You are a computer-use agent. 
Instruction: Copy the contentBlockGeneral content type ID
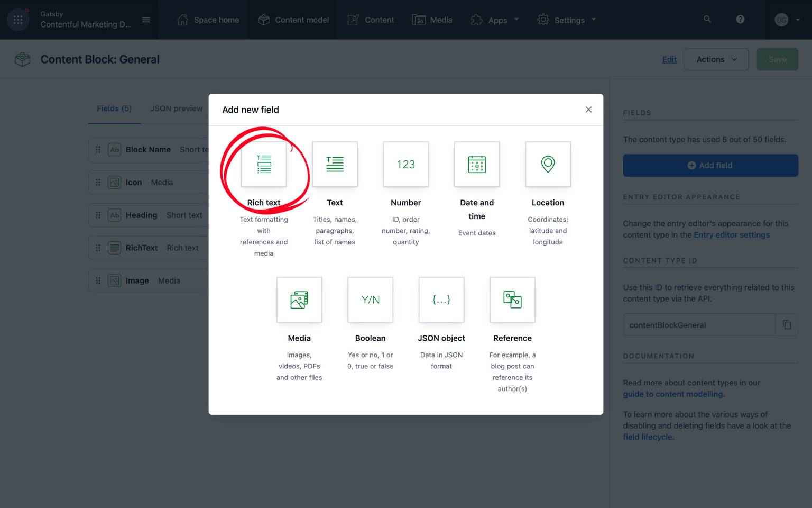coord(787,324)
